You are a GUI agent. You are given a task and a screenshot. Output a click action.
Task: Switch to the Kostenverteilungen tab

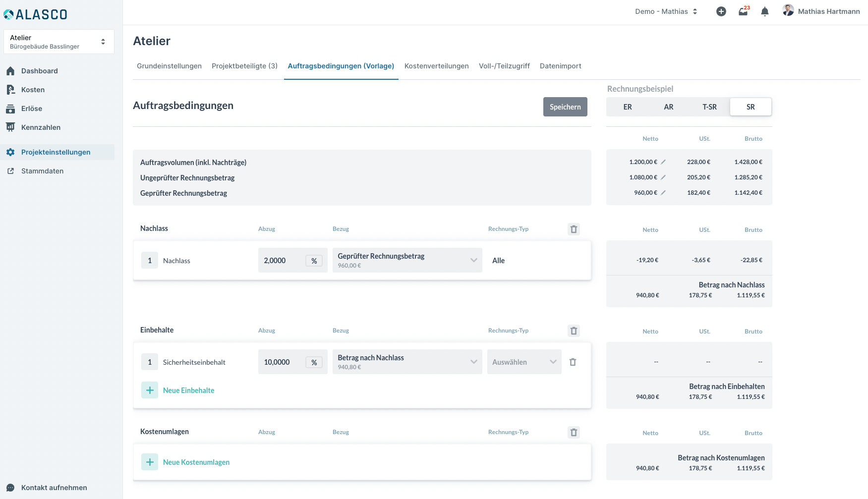pos(436,66)
